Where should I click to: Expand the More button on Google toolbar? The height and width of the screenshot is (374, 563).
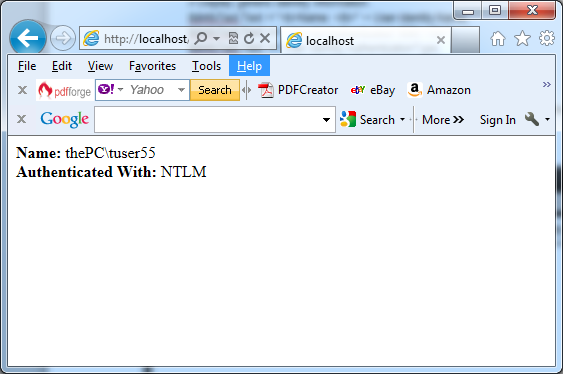click(443, 120)
